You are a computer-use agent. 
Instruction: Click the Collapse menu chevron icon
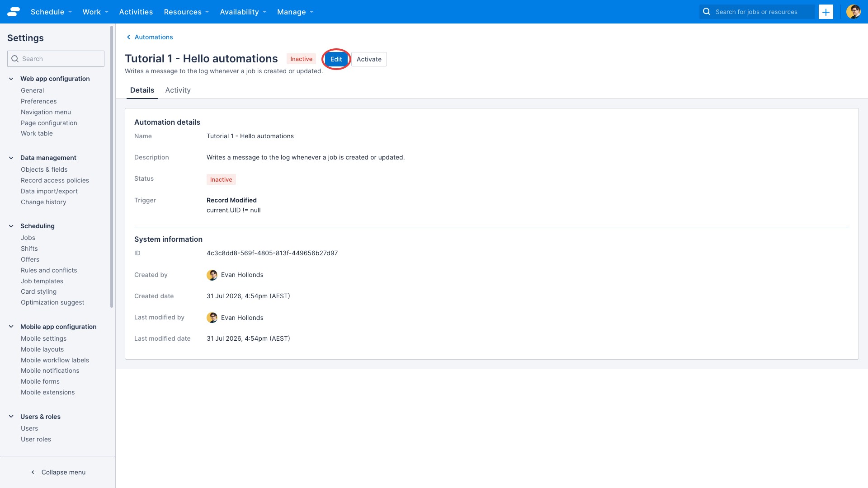click(33, 472)
